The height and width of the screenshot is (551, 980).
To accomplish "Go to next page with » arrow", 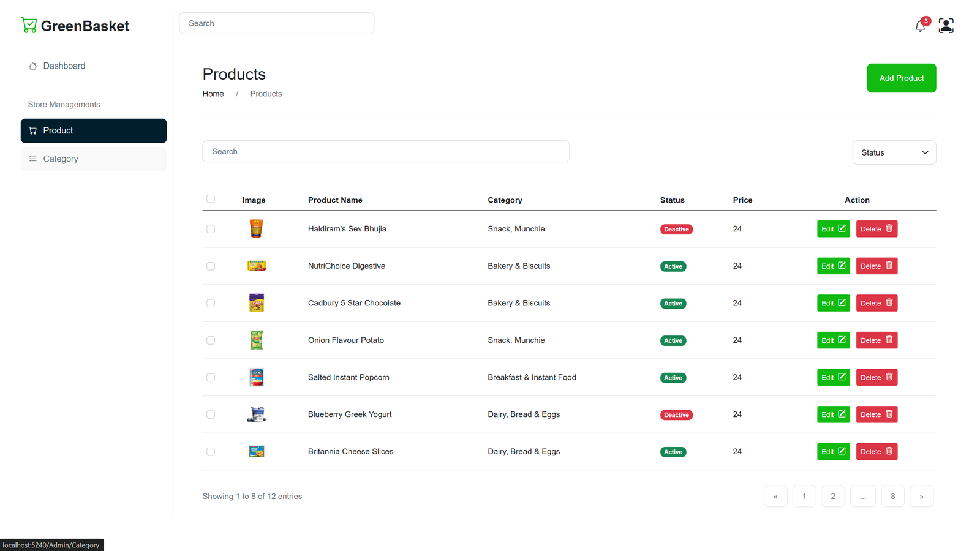I will click(921, 497).
